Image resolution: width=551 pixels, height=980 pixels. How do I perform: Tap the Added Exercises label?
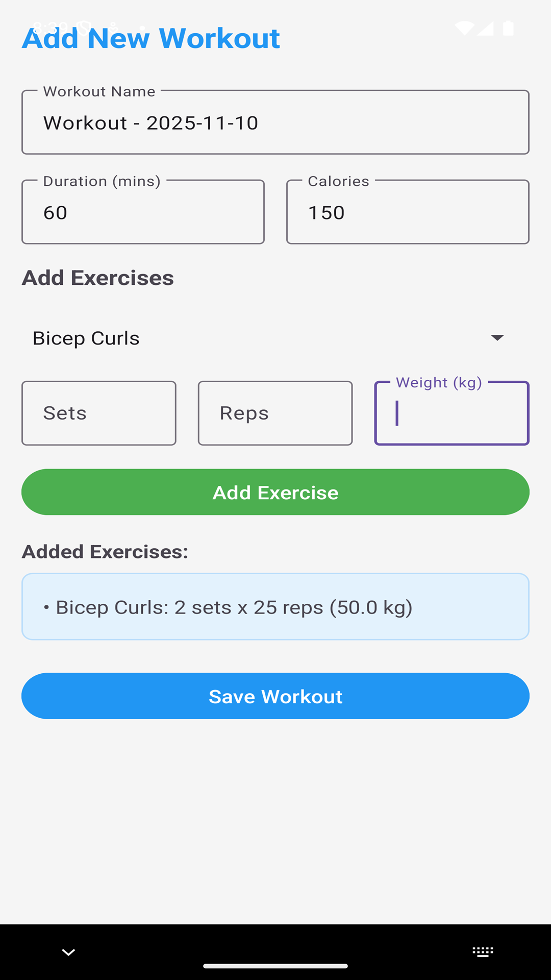pyautogui.click(x=105, y=552)
